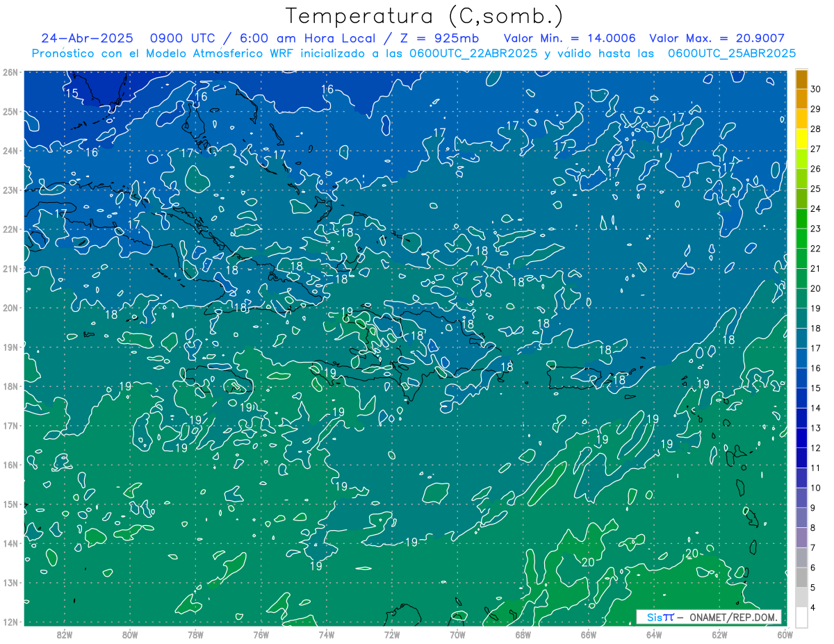Viewport: 834px width, 644px height.
Task: Click the "20N" latitude axis label
Action: (10, 308)
